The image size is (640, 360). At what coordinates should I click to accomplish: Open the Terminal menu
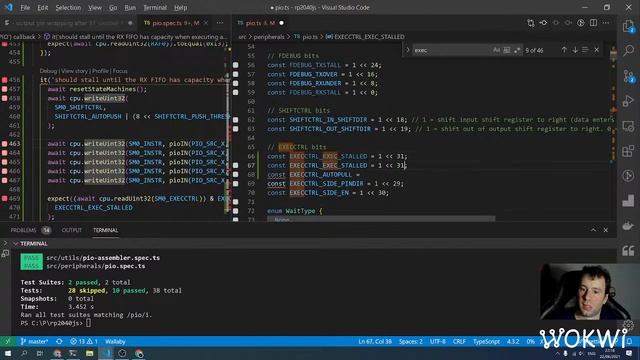(155, 8)
